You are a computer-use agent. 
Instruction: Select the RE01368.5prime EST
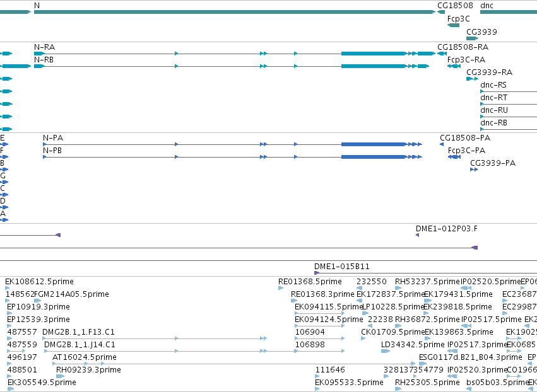click(281, 288)
